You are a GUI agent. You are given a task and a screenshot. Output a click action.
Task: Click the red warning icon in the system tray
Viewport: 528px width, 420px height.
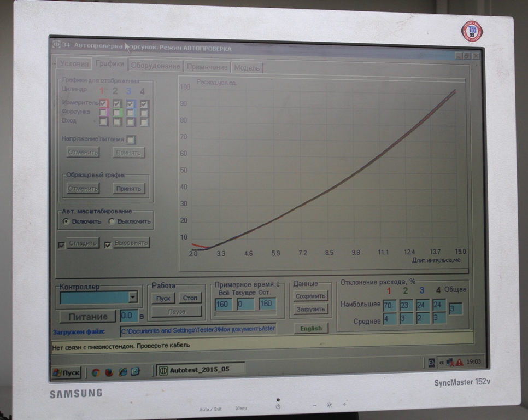[459, 362]
